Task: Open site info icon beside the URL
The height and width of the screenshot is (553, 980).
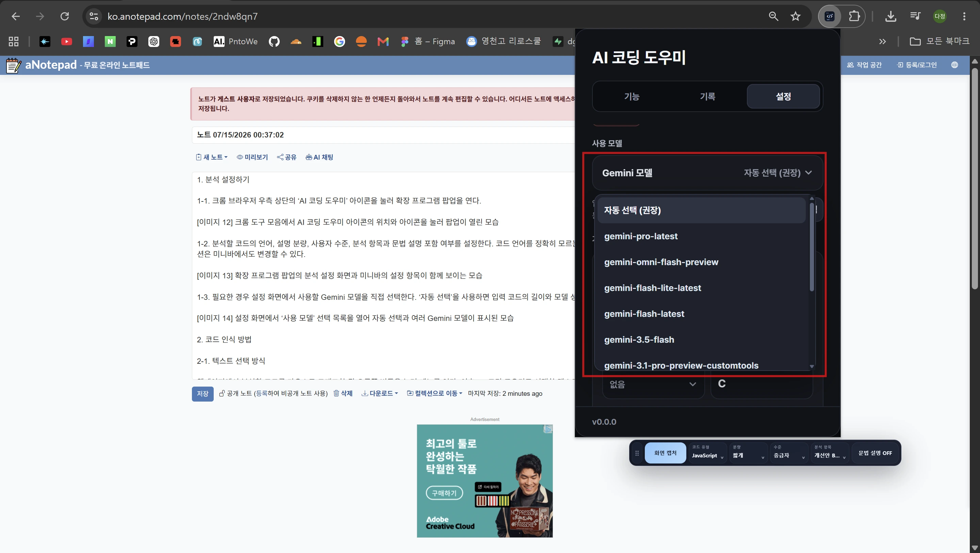Action: [94, 16]
